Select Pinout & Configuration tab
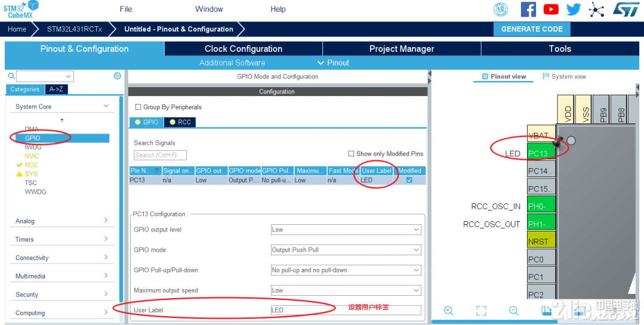This screenshot has height=325, width=644. tap(84, 49)
